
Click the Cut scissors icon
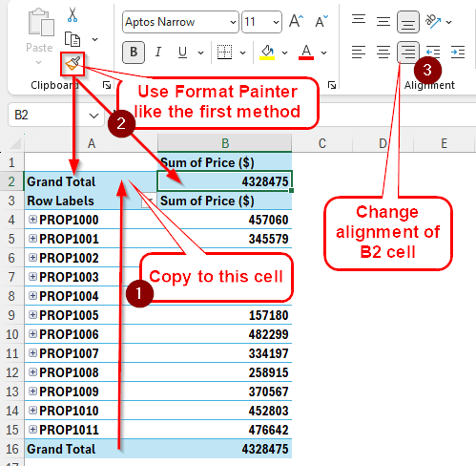72,15
